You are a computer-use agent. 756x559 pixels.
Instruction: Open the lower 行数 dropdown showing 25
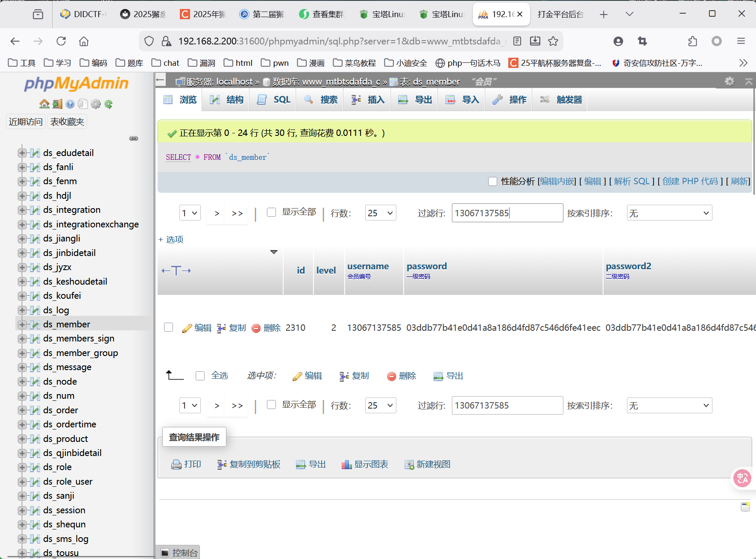coord(381,405)
